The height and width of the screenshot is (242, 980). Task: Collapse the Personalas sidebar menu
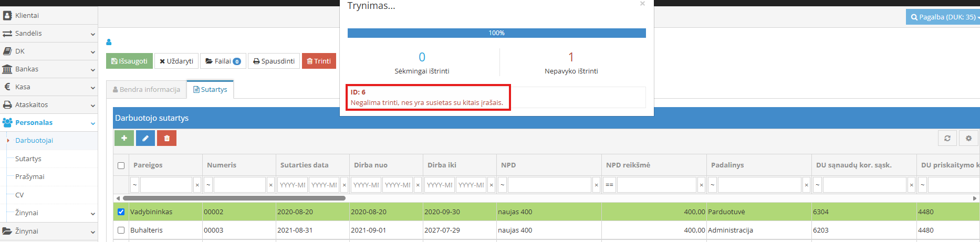pyautogui.click(x=49, y=123)
